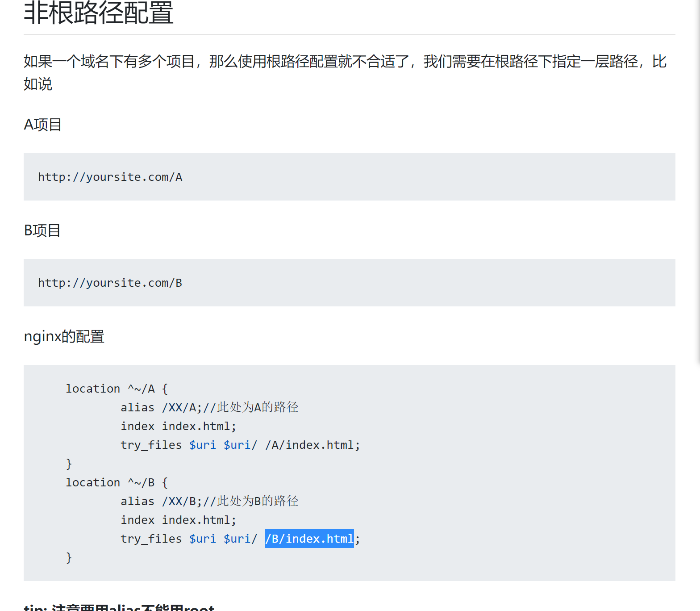Image resolution: width=700 pixels, height=611 pixels.
Task: Click the nginx的配置 label
Action: tap(64, 336)
